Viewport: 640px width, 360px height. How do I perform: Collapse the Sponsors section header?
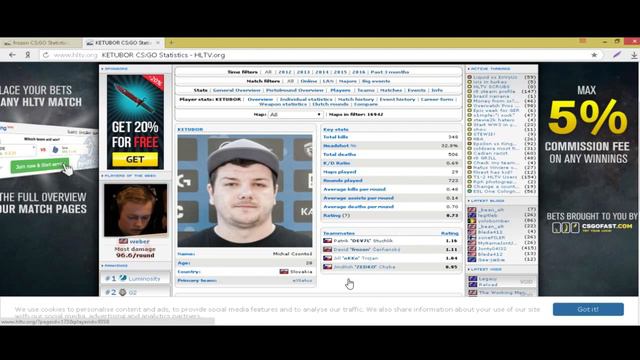tap(115, 69)
